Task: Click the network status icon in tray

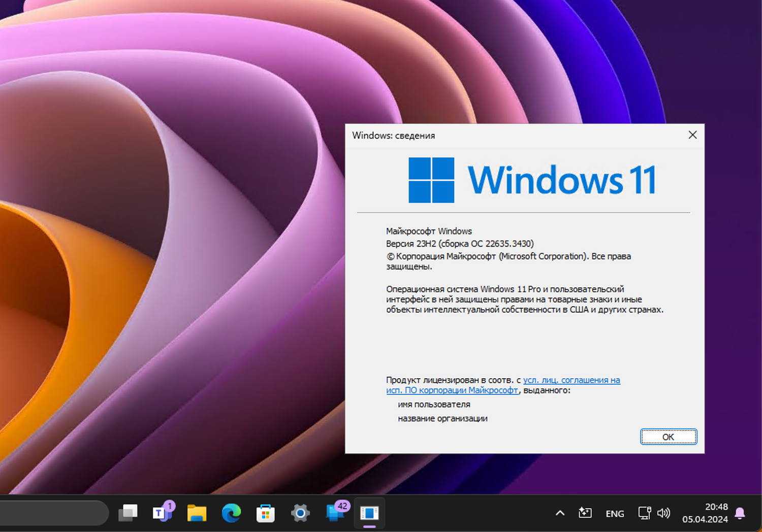Action: point(644,513)
